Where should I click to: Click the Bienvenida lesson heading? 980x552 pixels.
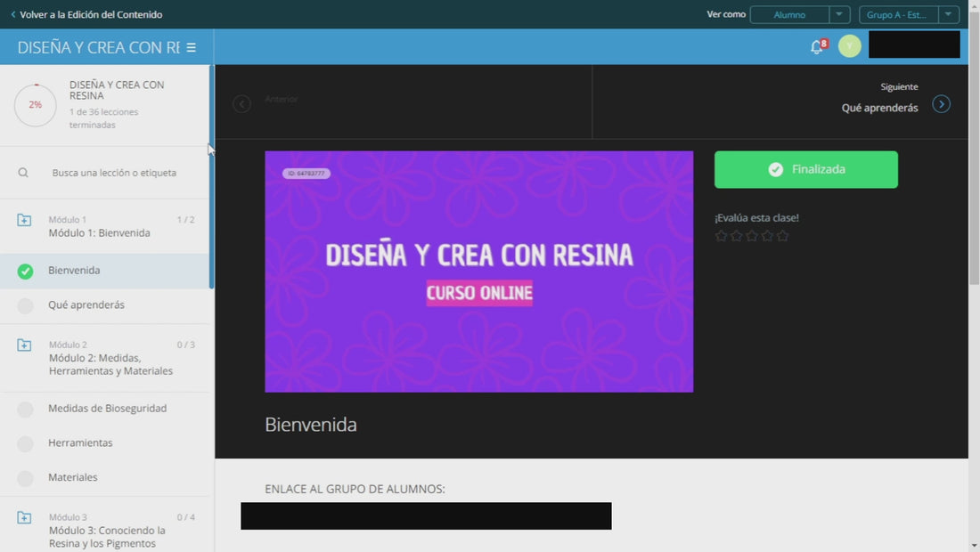point(311,425)
